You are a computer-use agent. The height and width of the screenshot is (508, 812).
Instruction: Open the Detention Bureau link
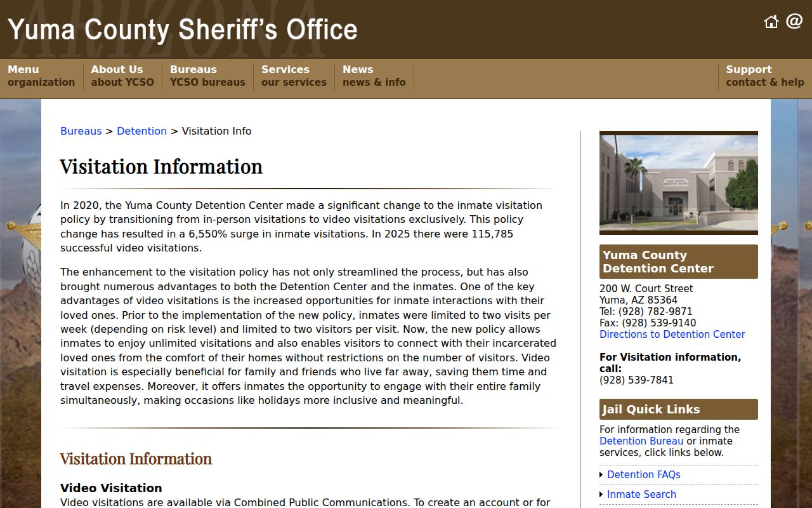641,441
